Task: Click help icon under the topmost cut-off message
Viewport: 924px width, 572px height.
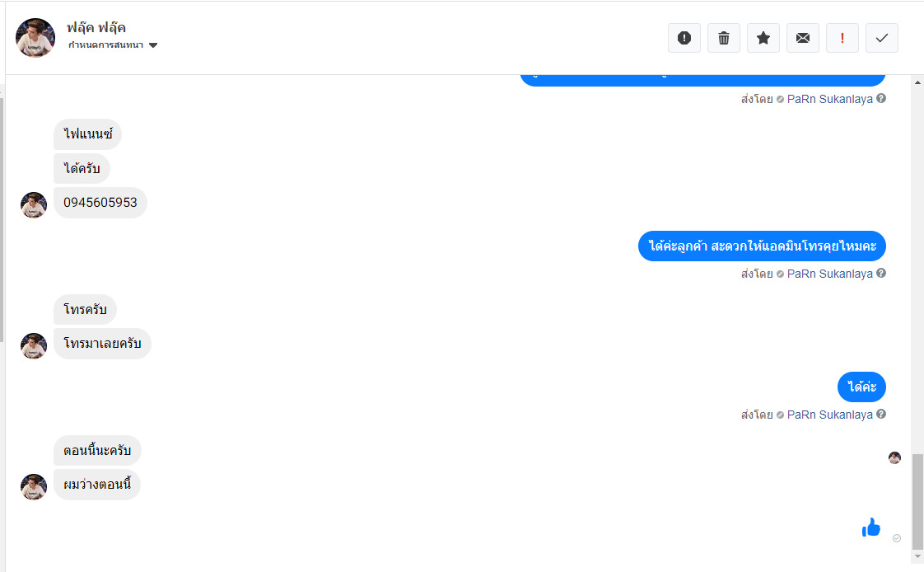Action: tap(881, 99)
